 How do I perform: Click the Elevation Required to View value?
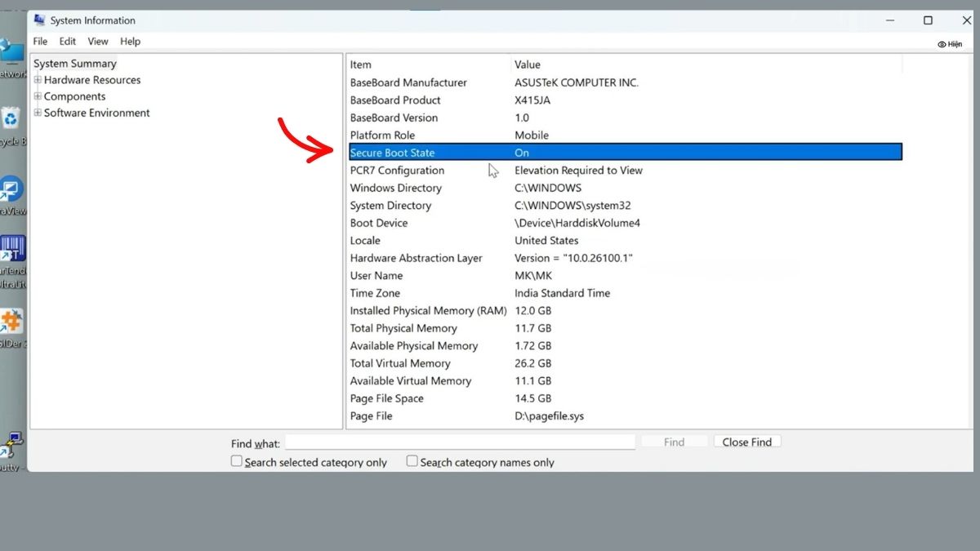[x=578, y=171]
